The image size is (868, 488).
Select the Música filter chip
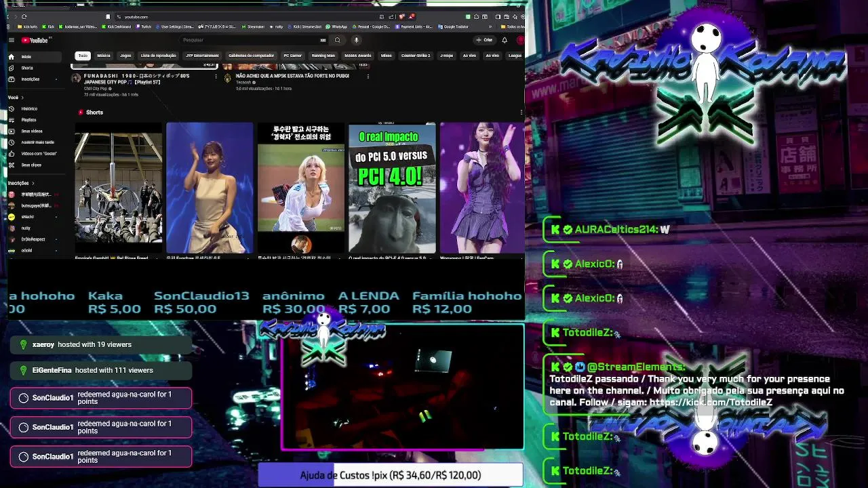tap(104, 56)
